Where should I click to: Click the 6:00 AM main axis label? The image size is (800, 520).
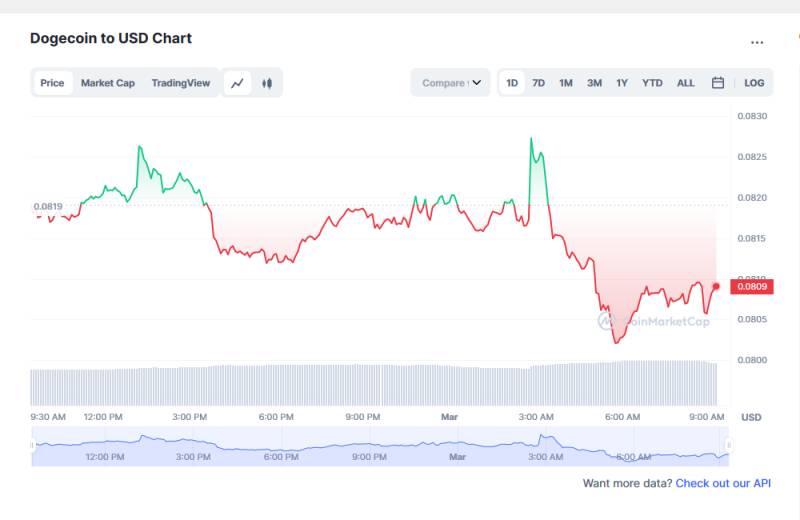(622, 417)
